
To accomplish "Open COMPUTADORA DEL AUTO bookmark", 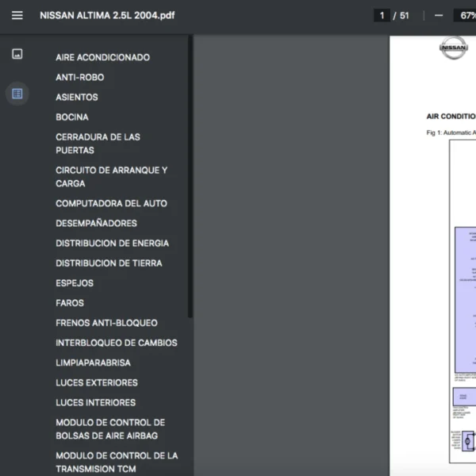I will 111,203.
